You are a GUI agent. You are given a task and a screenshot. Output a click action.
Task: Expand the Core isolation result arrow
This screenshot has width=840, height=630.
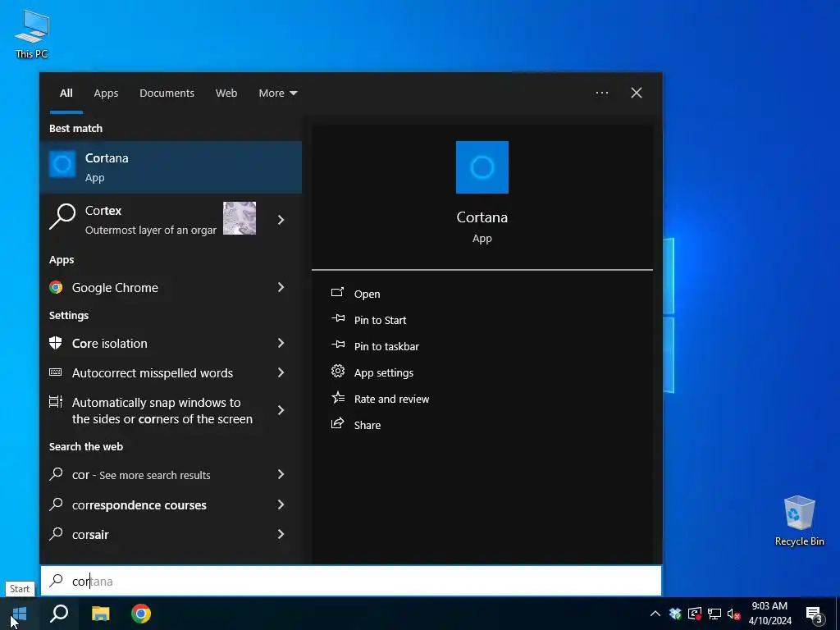click(281, 343)
